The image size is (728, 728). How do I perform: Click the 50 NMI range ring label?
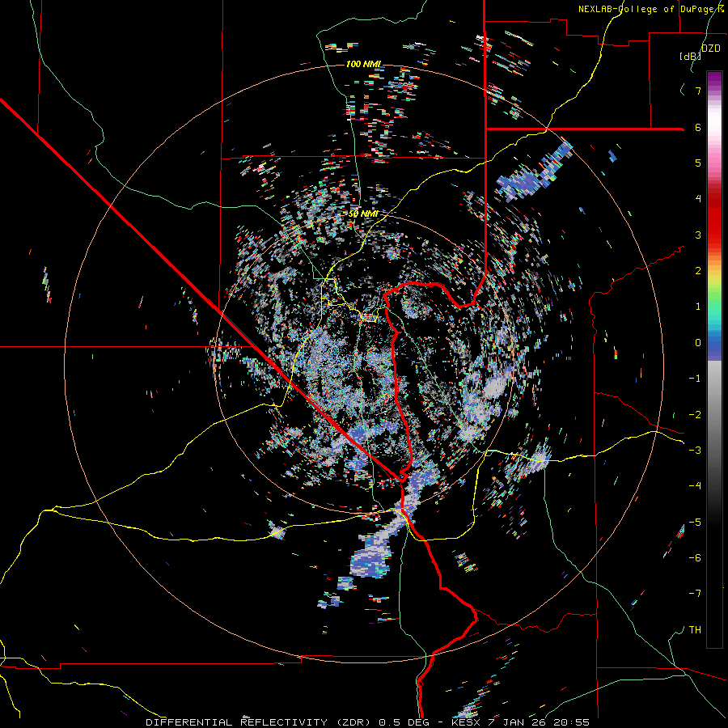click(363, 214)
